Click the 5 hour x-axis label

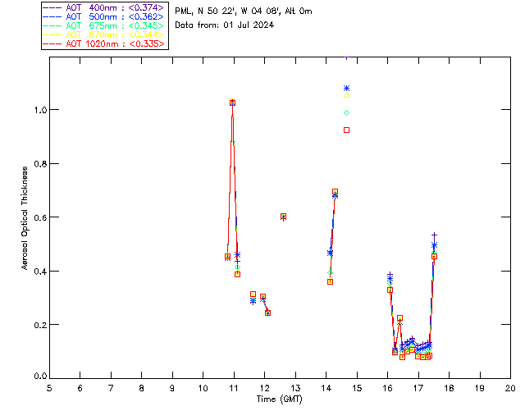click(49, 389)
